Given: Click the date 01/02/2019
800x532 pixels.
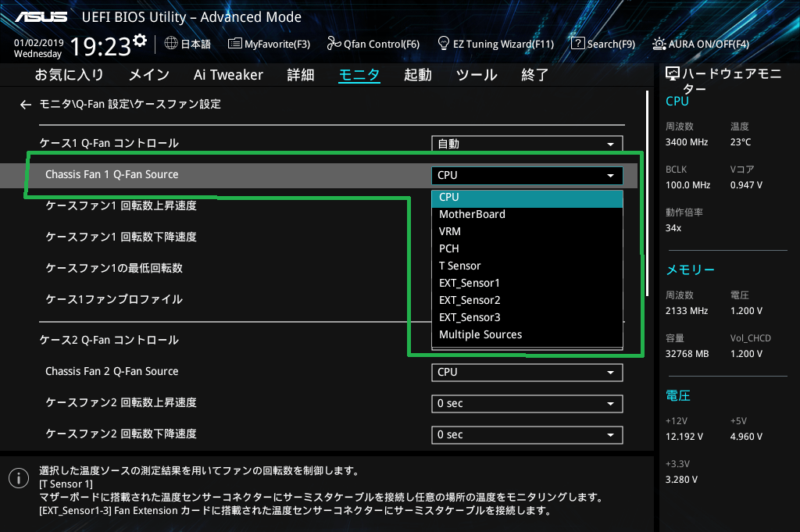Looking at the screenshot, I should (39, 43).
